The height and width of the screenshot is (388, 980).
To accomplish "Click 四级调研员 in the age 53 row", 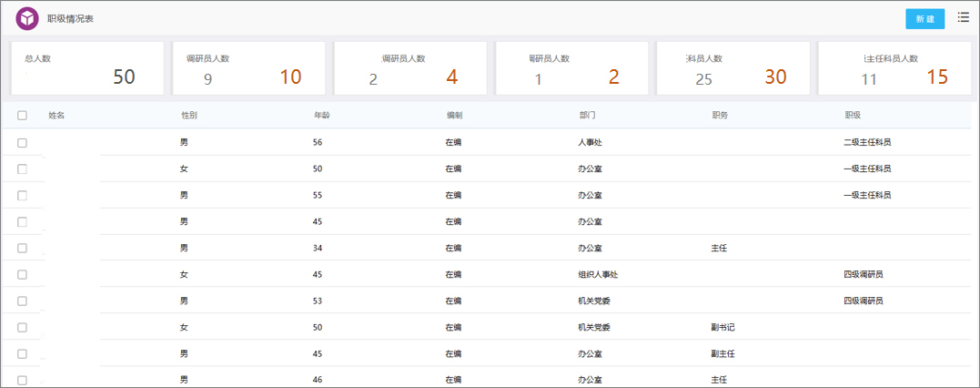I will [x=864, y=301].
